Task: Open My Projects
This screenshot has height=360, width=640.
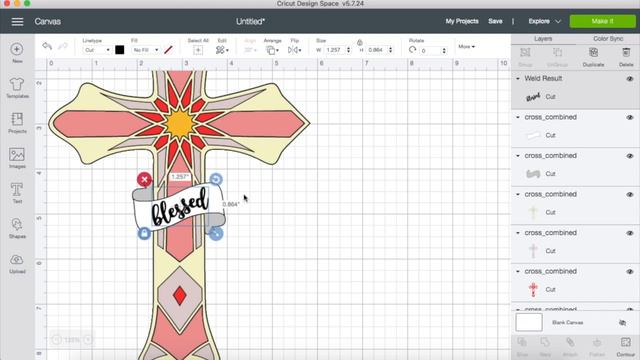Action: [462, 21]
